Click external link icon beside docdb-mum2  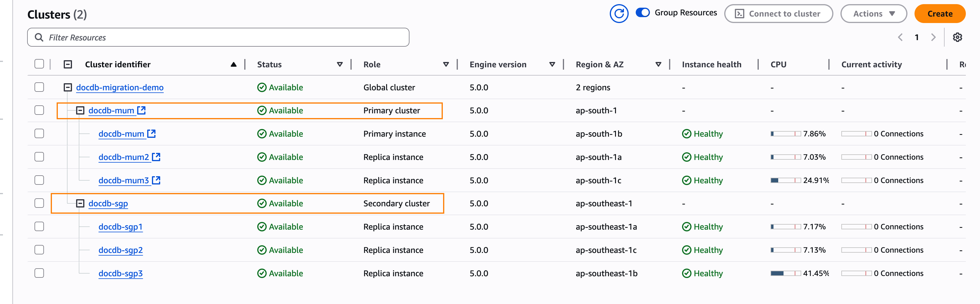(156, 157)
